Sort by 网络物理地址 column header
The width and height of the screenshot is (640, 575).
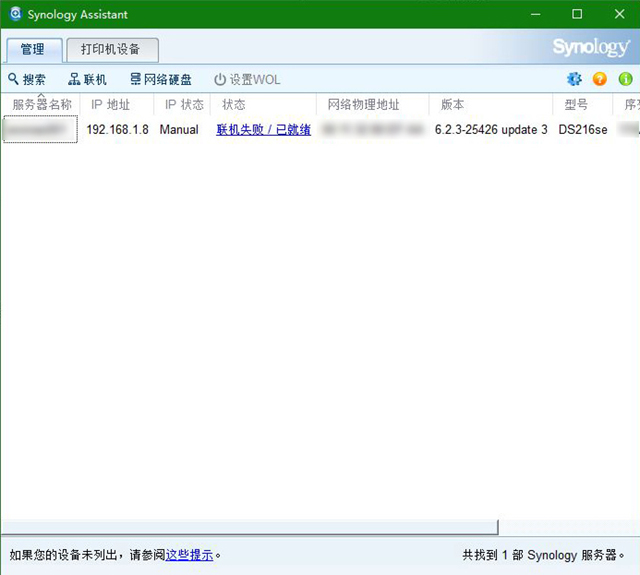pyautogui.click(x=373, y=104)
